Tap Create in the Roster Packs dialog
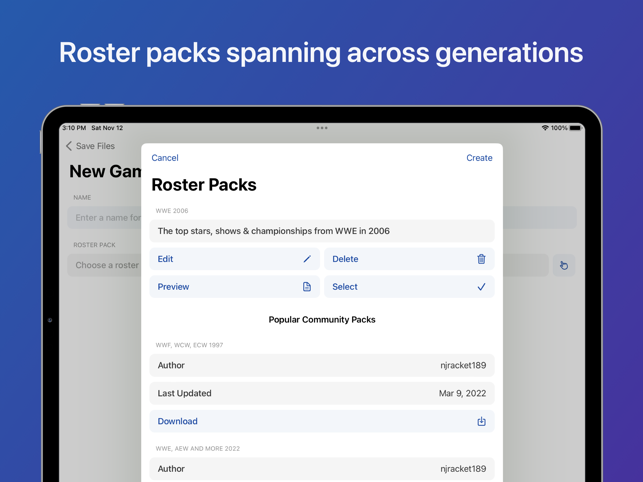The image size is (643, 482). [479, 158]
